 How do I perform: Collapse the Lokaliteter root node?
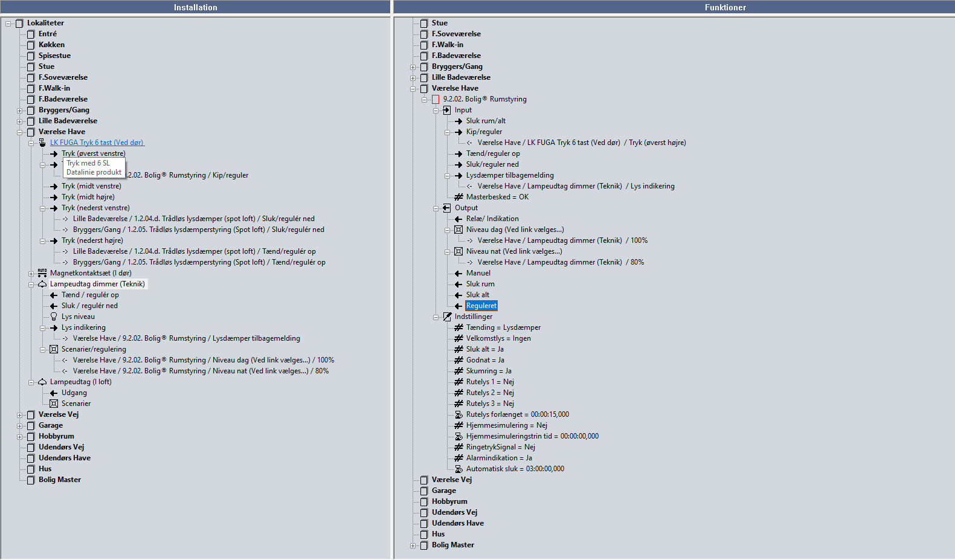point(8,24)
